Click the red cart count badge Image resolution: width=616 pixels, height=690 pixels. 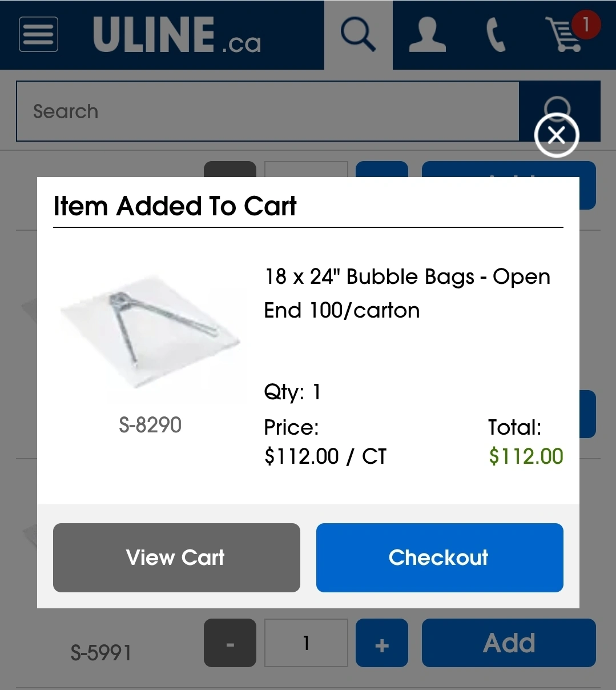pyautogui.click(x=586, y=25)
